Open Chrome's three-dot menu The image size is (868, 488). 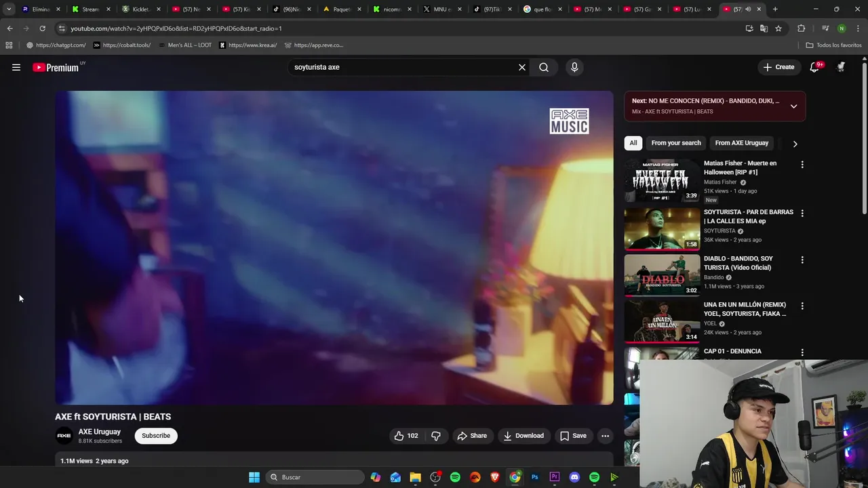(x=858, y=28)
